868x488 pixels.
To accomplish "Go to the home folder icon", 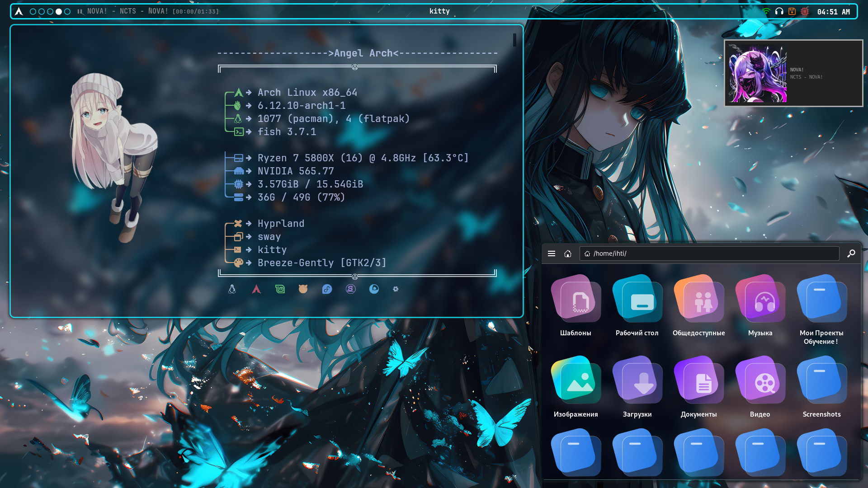I will click(x=568, y=253).
